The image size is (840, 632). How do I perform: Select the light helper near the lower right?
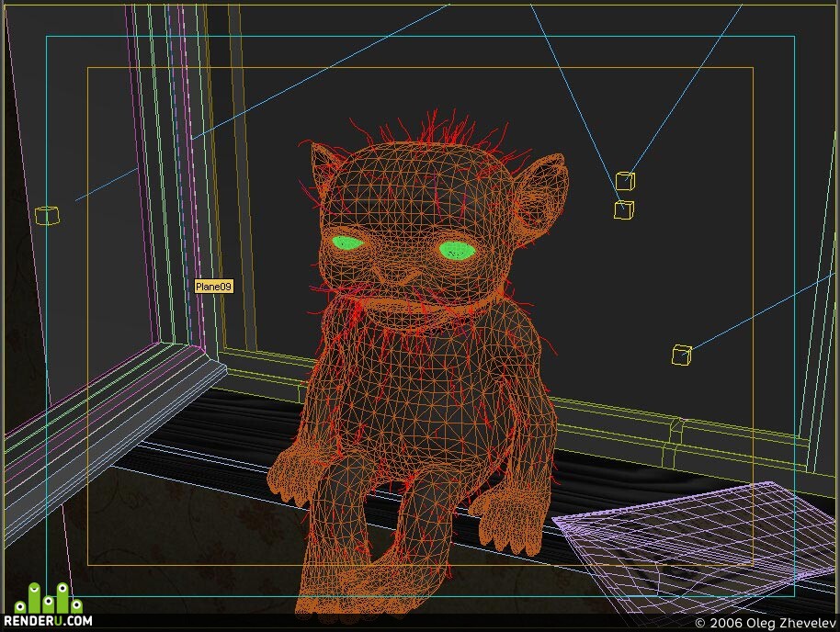pos(681,355)
